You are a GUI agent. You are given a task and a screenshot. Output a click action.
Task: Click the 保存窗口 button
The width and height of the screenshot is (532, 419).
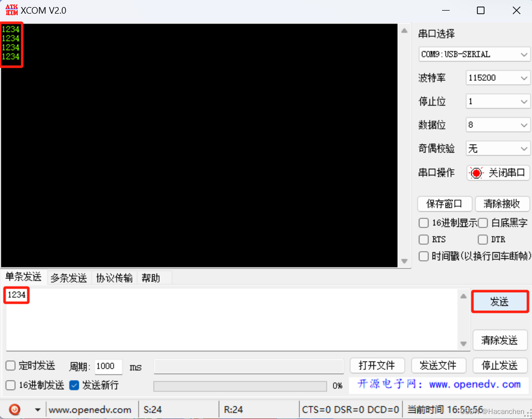click(x=445, y=204)
